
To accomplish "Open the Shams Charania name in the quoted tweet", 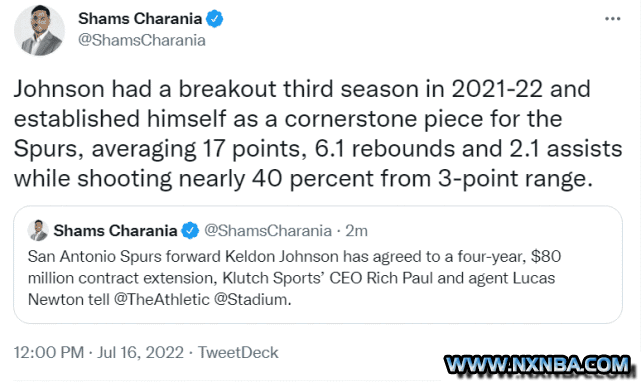I will (x=115, y=231).
